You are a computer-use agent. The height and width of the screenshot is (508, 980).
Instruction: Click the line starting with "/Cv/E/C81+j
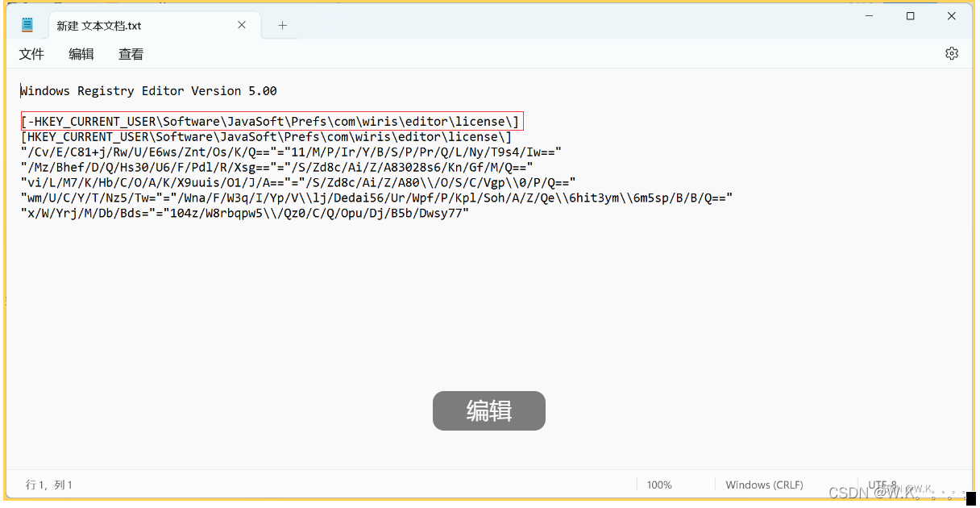[x=291, y=152]
